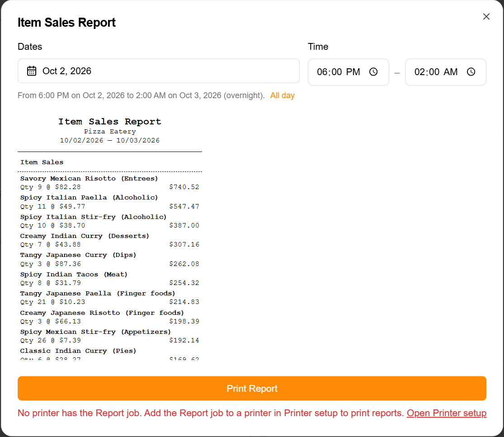Viewport: 504px width, 437px height.
Task: Open Printer setup link
Action: coord(447,413)
